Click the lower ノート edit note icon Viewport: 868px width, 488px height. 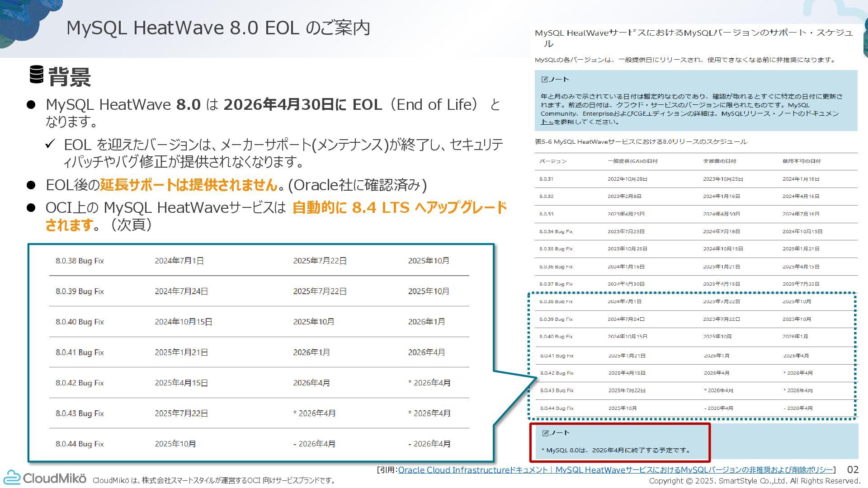pyautogui.click(x=545, y=433)
